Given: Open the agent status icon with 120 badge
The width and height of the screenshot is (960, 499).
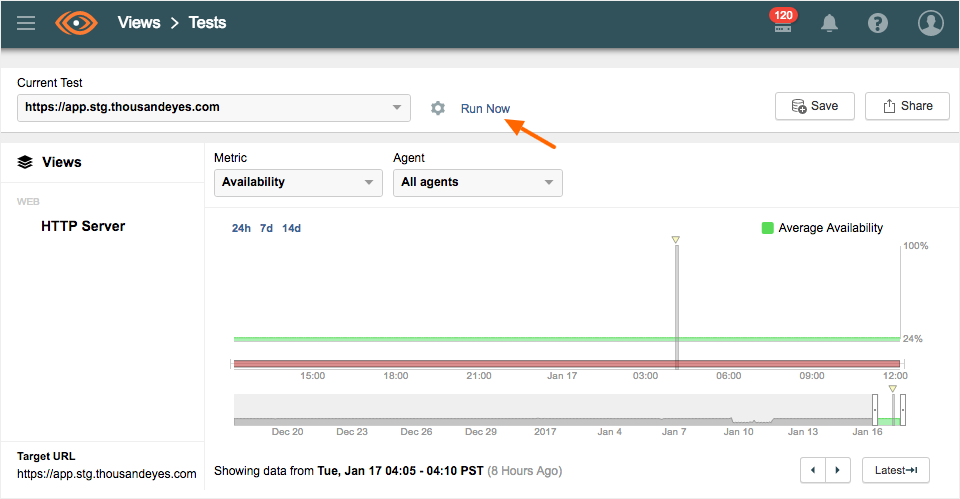Looking at the screenshot, I should click(x=782, y=23).
